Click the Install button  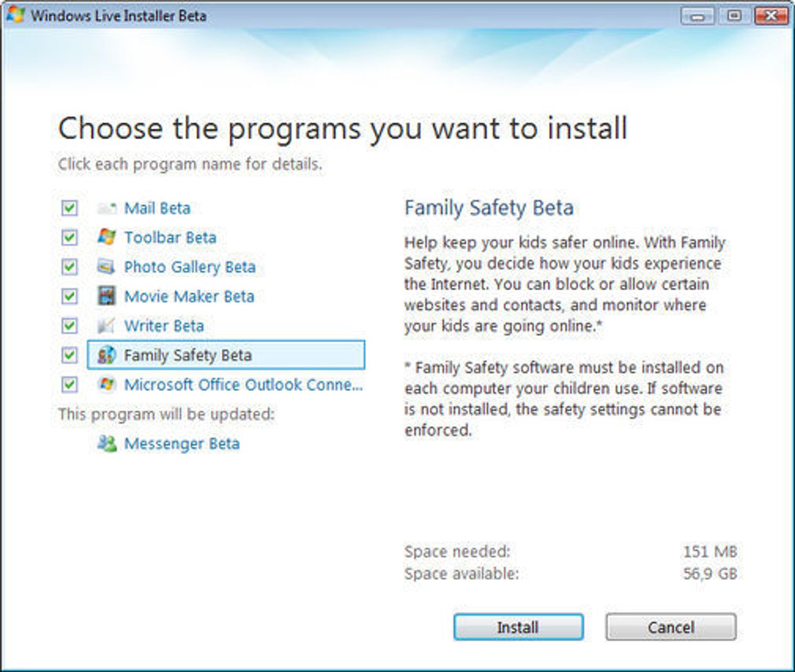pyautogui.click(x=518, y=627)
